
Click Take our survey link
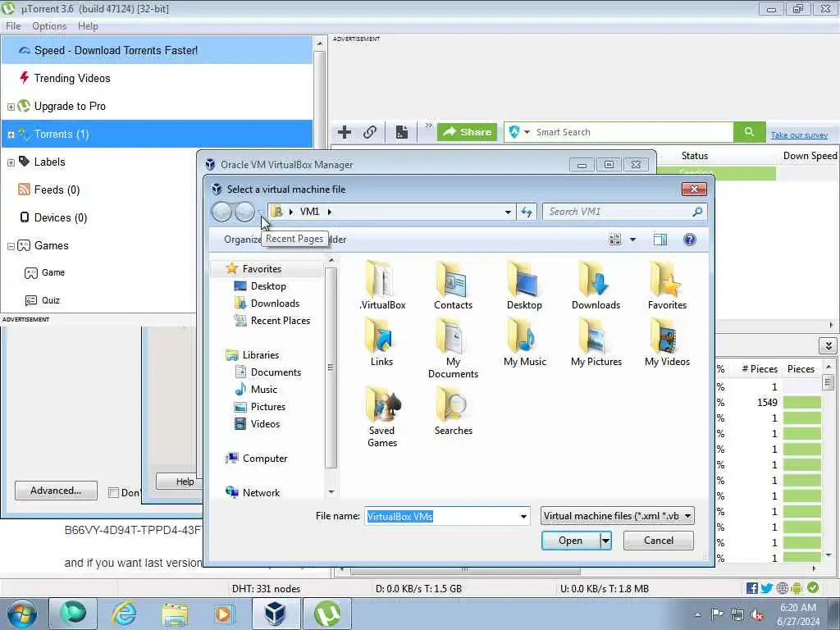(799, 135)
